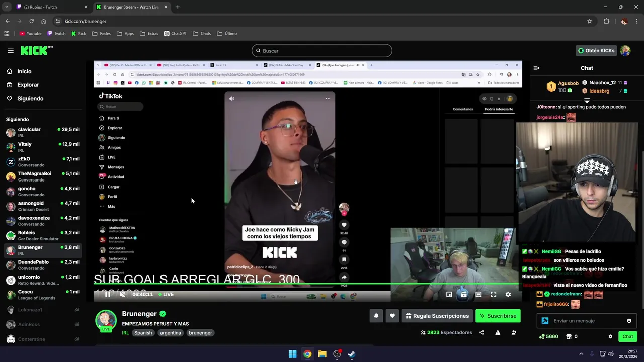This screenshot has width=644, height=362.
Task: Go back in browser history
Action: (x=7, y=21)
